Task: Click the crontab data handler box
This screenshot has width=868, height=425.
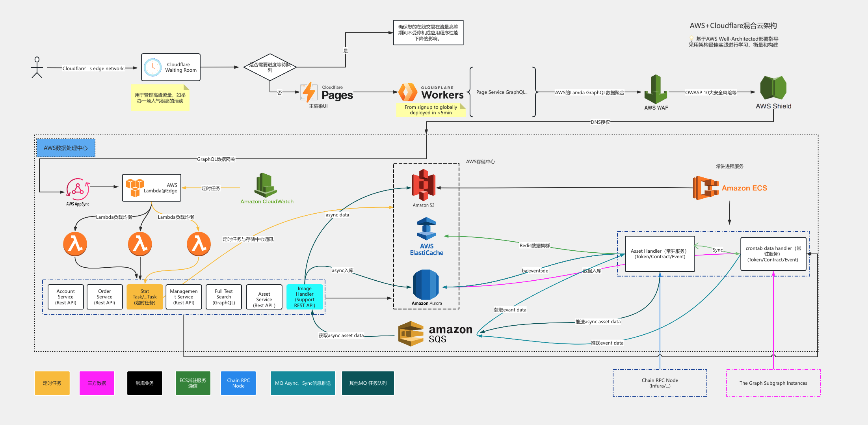Action: [773, 254]
